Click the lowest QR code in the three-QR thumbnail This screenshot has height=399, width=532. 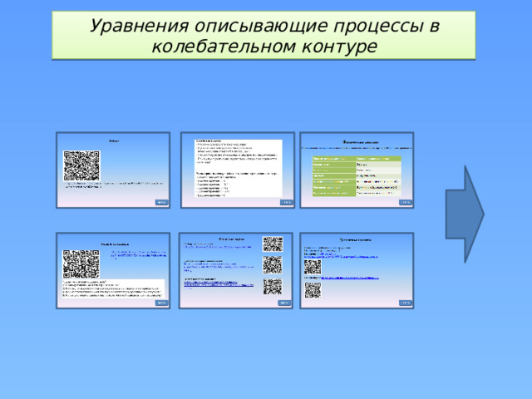coord(273,287)
